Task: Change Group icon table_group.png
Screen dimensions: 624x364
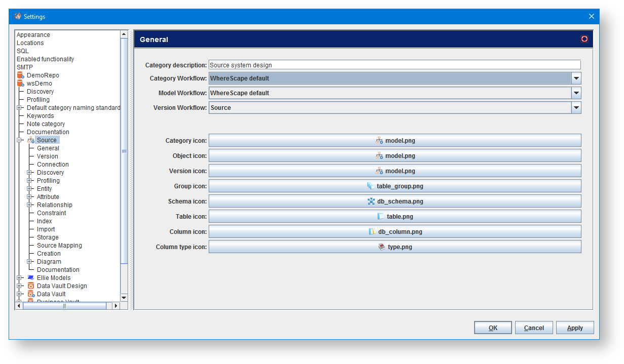Action: tap(395, 186)
